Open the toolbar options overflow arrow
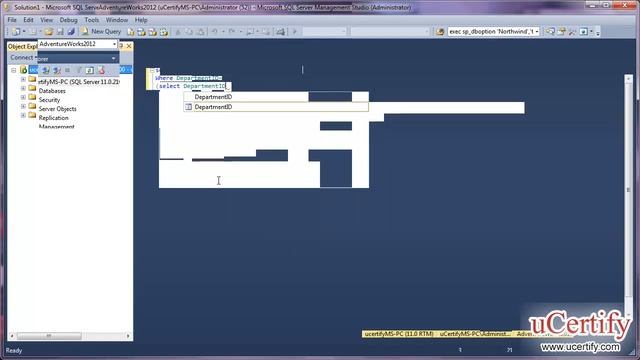 coord(598,32)
